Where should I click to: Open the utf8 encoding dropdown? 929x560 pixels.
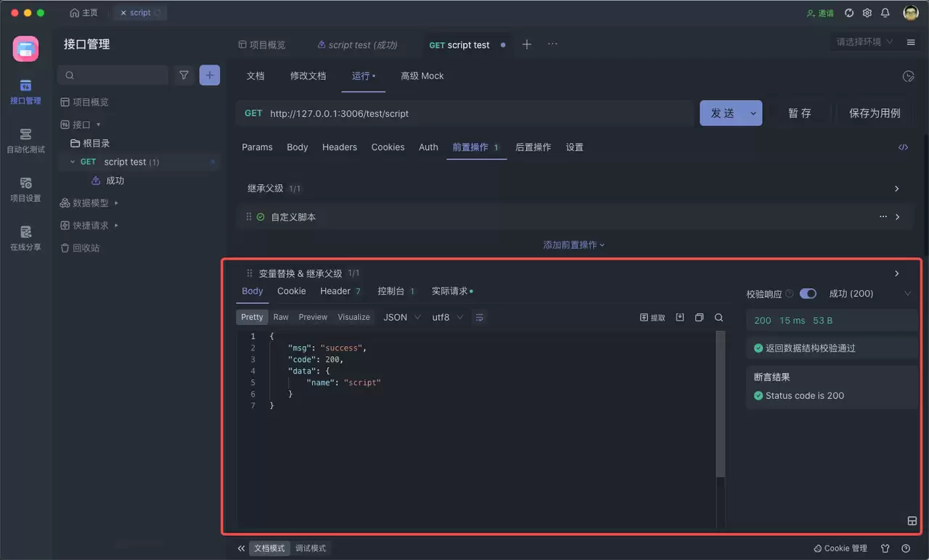tap(447, 317)
